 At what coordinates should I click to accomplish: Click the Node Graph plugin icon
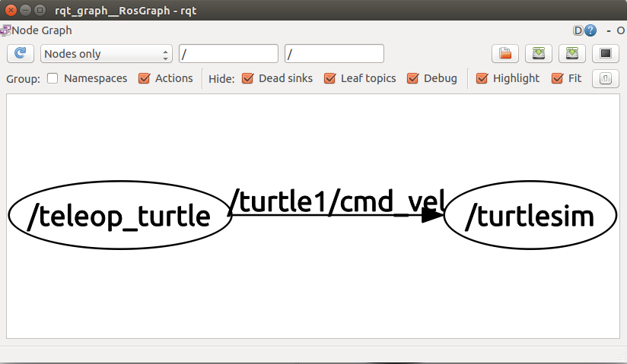(x=5, y=30)
